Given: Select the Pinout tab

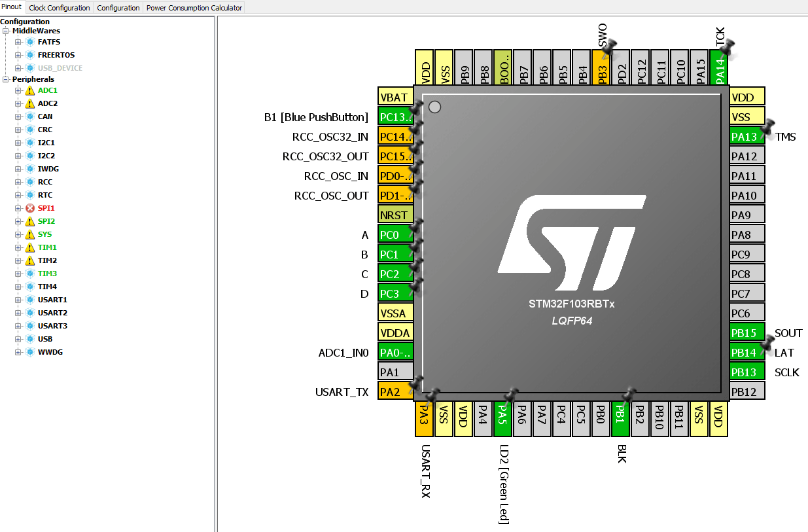Looking at the screenshot, I should 12,7.
